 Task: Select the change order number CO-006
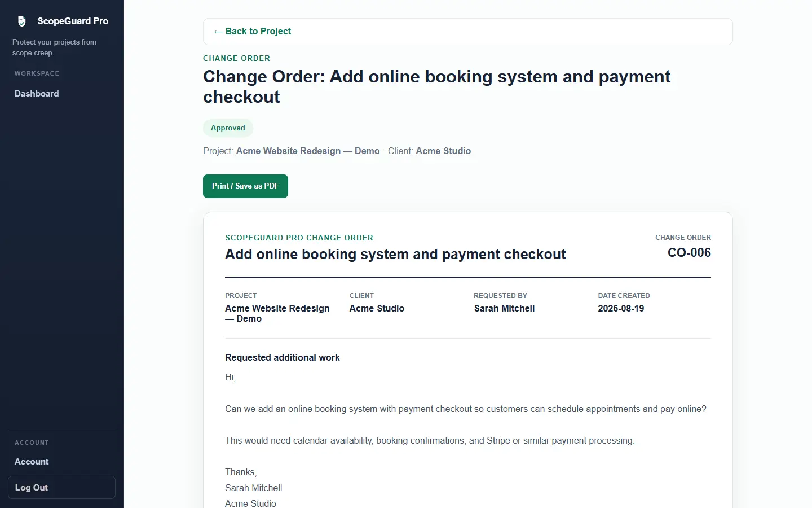tap(689, 253)
